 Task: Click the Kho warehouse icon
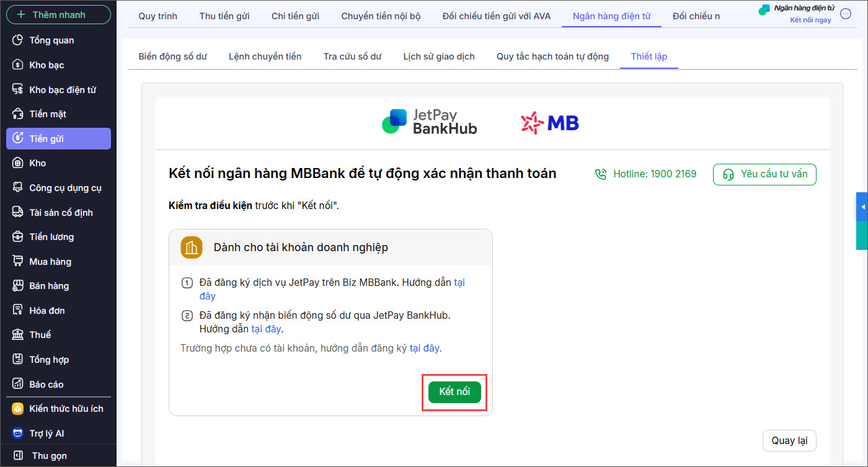click(x=18, y=163)
